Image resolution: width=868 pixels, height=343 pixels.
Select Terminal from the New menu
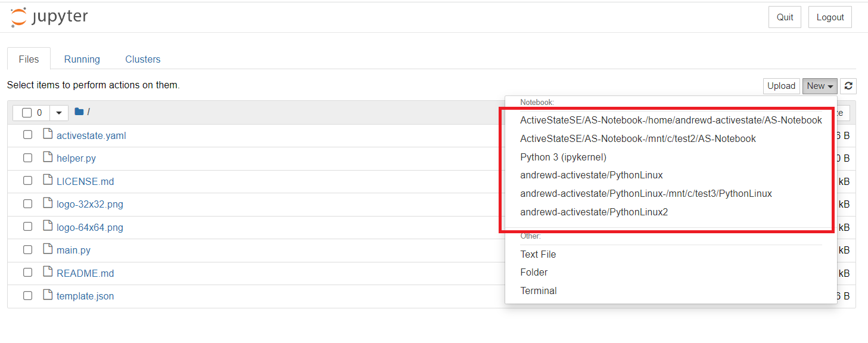click(538, 291)
